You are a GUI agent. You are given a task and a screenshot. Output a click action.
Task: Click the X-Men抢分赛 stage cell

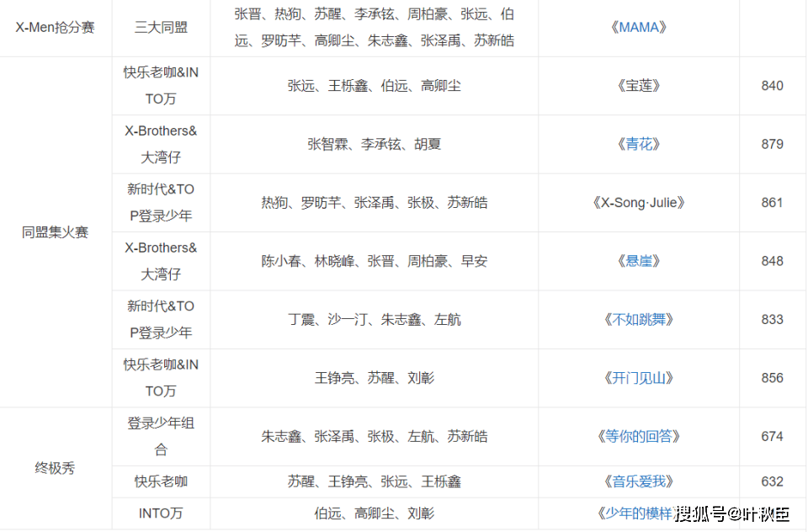(56, 27)
